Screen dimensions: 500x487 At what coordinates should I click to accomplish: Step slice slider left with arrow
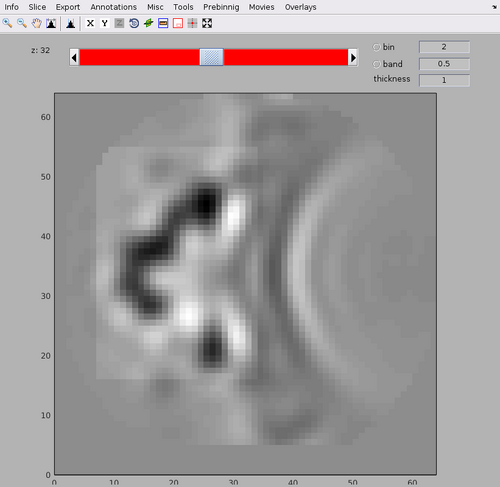pos(74,58)
